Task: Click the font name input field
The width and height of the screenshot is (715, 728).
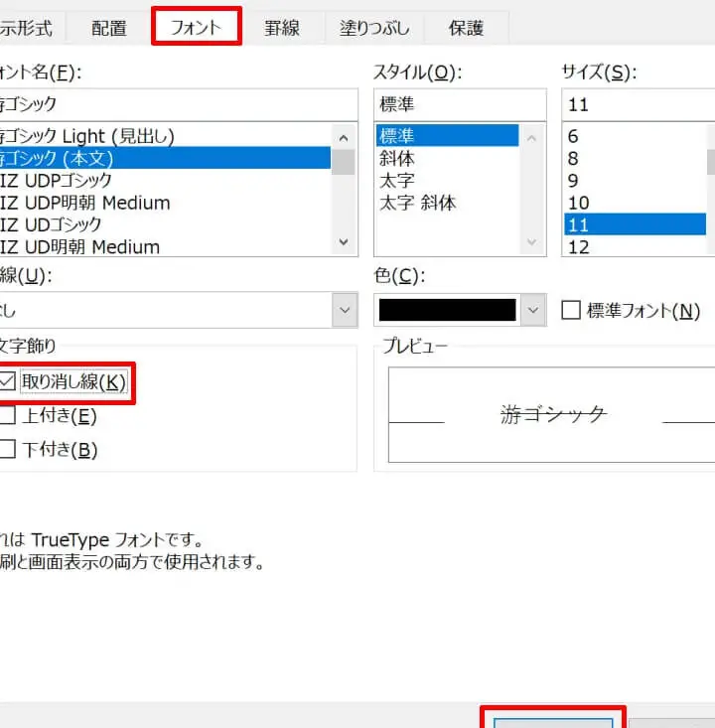Action: [x=179, y=104]
